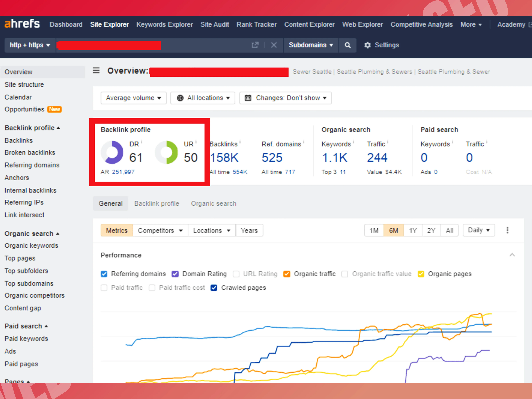Open URL in new tab icon
532x399 pixels.
255,45
